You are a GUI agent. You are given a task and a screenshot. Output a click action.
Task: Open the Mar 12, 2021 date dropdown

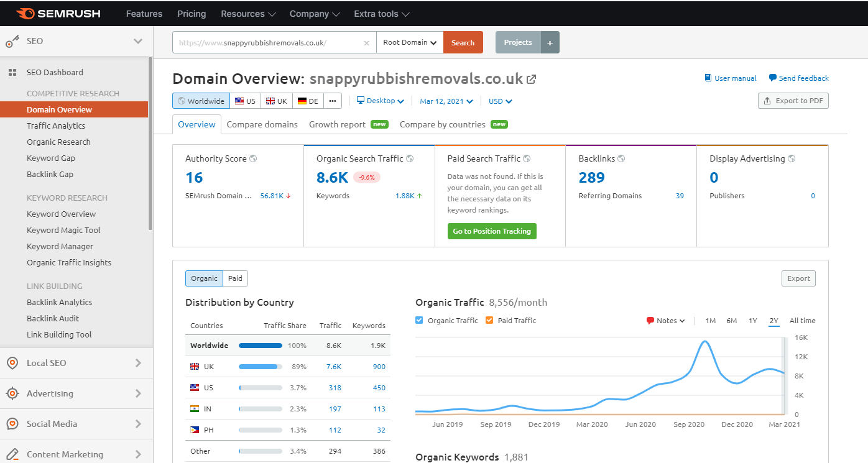[x=446, y=101]
